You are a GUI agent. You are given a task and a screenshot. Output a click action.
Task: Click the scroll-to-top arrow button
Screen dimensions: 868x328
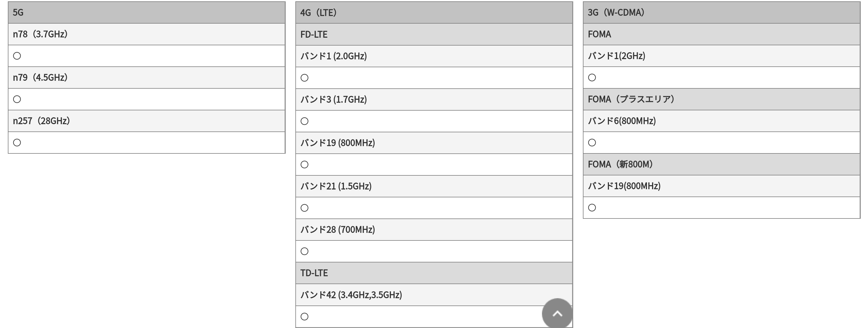click(x=557, y=314)
